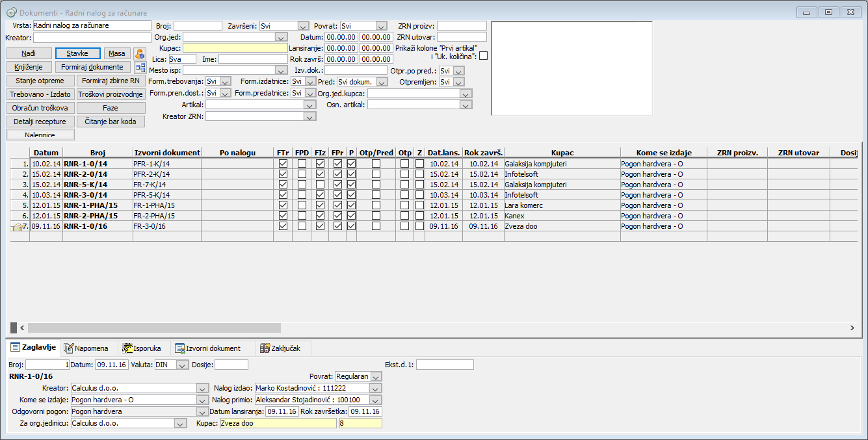Click the Zaključak tab icon
868x440 pixels.
(265, 348)
